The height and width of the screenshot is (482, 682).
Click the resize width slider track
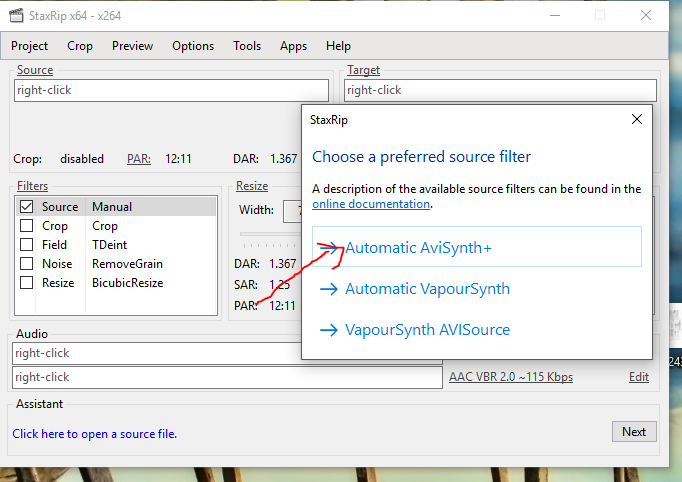click(x=270, y=234)
